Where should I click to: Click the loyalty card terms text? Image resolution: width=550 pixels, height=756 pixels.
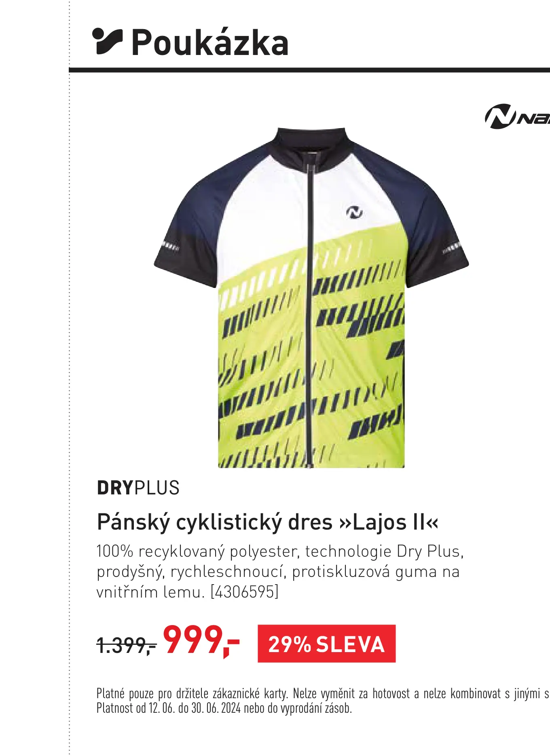tap(323, 694)
